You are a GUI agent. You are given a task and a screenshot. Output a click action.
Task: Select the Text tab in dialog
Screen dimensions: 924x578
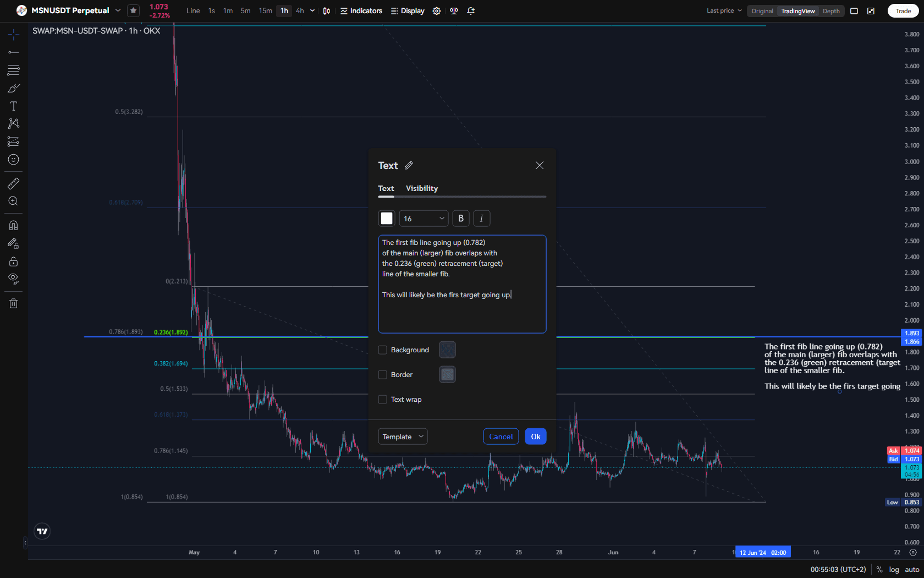coord(386,188)
